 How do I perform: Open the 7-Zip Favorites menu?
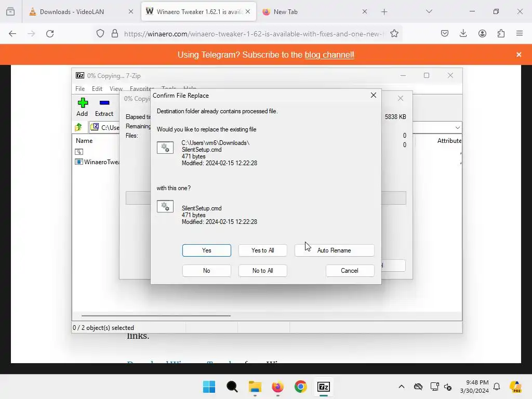(141, 88)
